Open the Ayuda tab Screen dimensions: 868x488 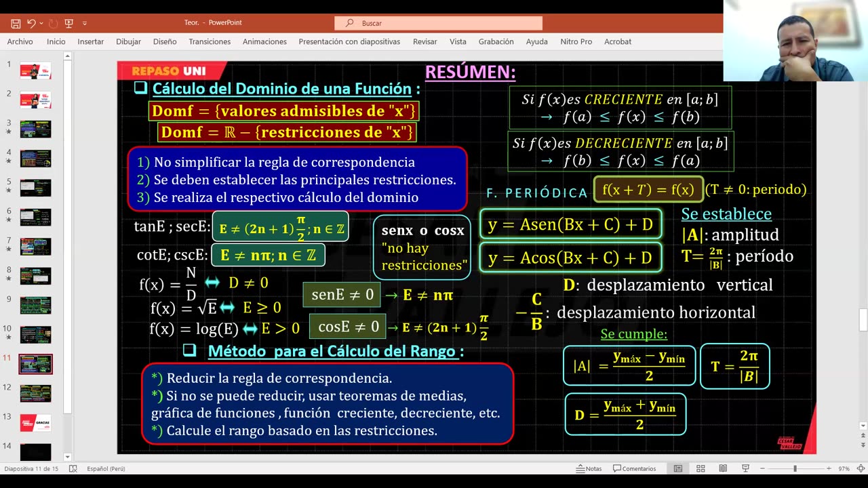(x=537, y=41)
